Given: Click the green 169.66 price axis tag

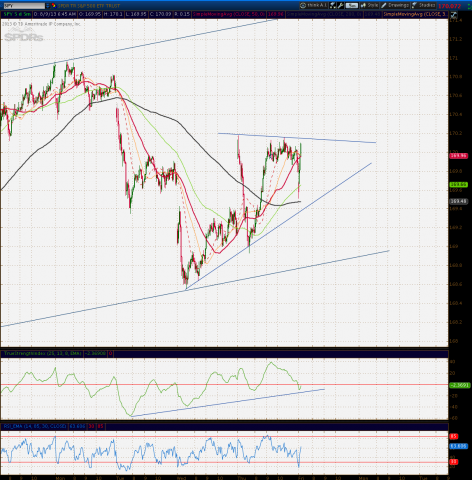Looking at the screenshot, I should 458,184.
